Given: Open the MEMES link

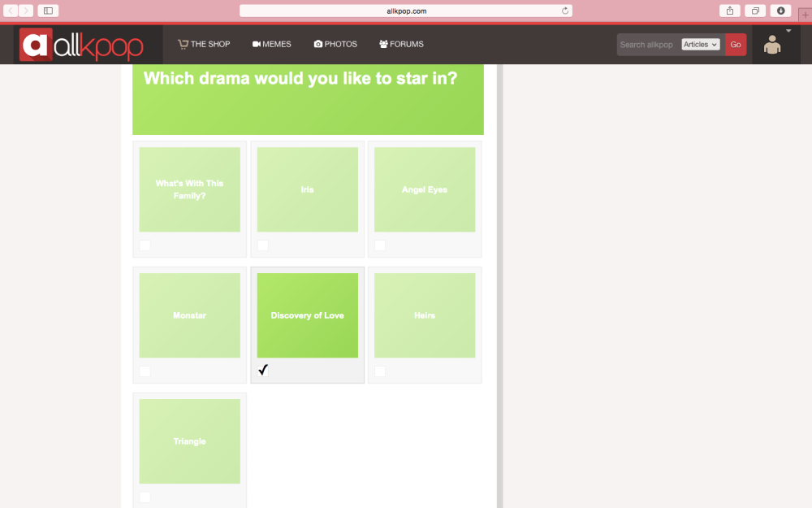Looking at the screenshot, I should point(271,44).
